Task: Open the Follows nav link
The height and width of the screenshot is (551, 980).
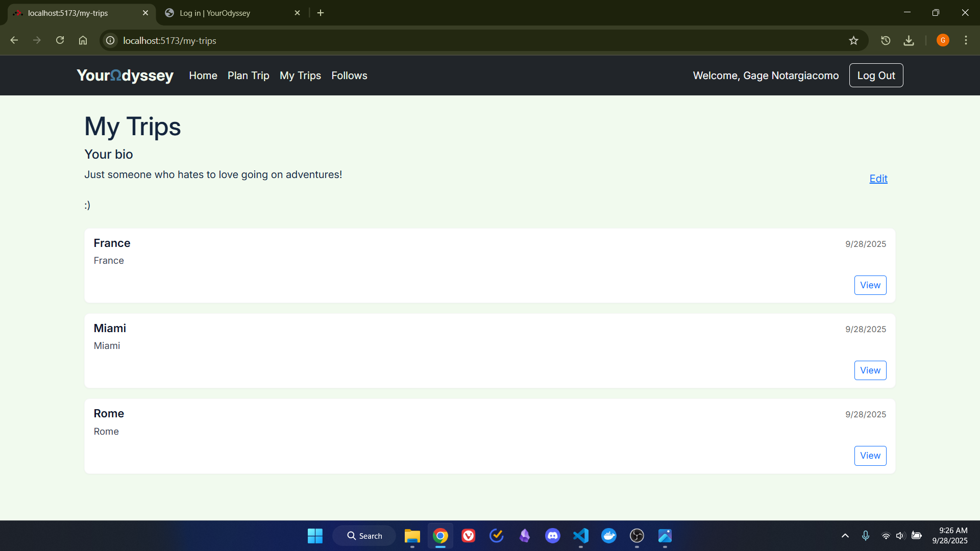Action: (349, 76)
